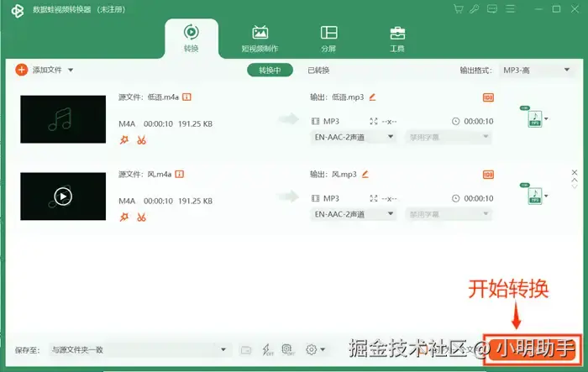Click the output duration 00:00:10 of 低语.mp3
Image resolution: width=588 pixels, height=372 pixels.
click(x=479, y=121)
